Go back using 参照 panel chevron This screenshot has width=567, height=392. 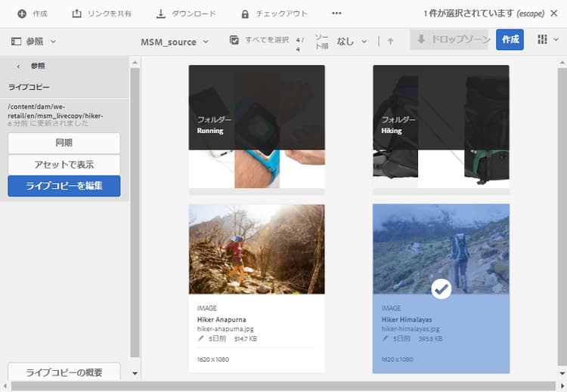click(x=18, y=66)
